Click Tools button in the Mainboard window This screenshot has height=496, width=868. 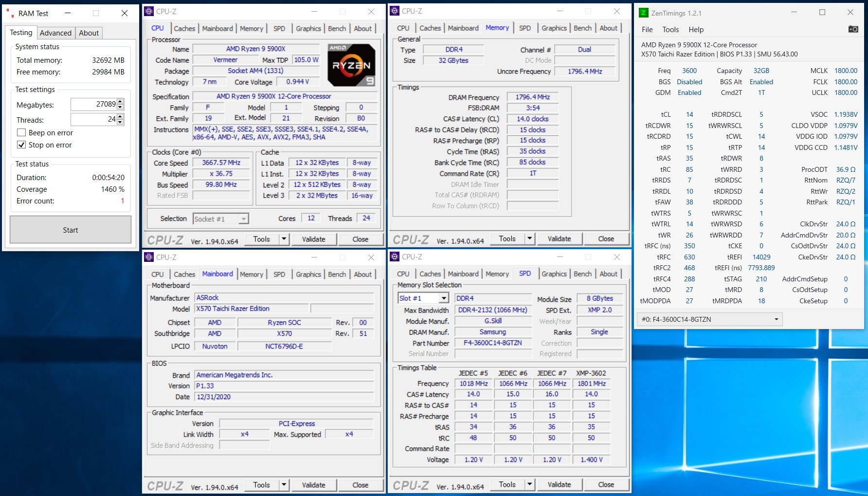pyautogui.click(x=262, y=485)
